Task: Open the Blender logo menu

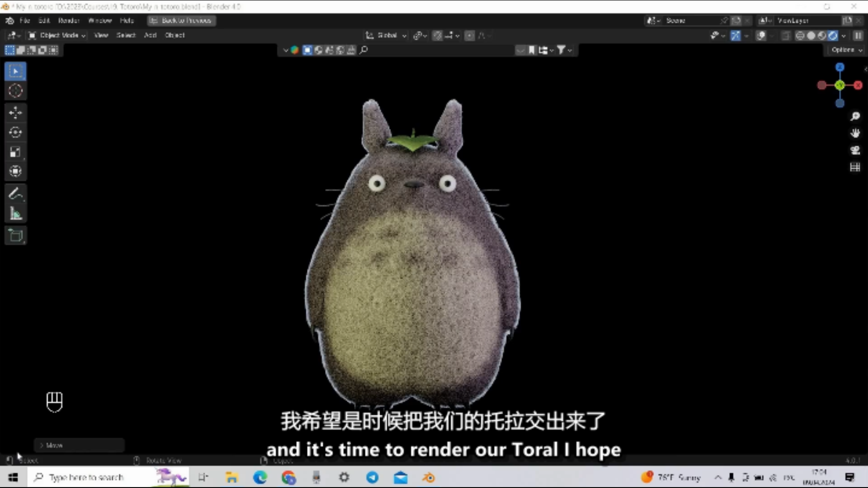Action: (9, 20)
